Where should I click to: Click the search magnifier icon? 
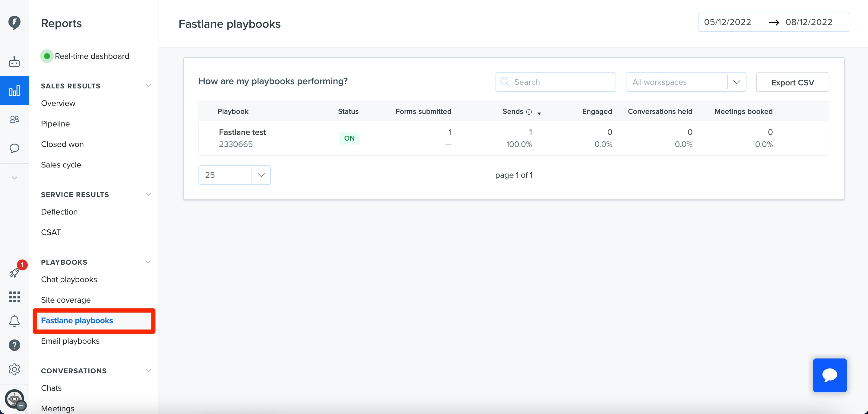click(505, 82)
